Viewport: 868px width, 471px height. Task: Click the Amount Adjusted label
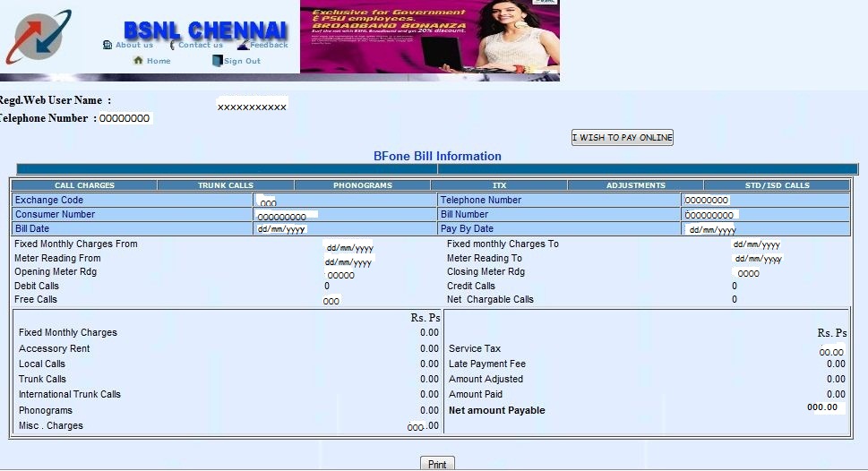(x=486, y=379)
